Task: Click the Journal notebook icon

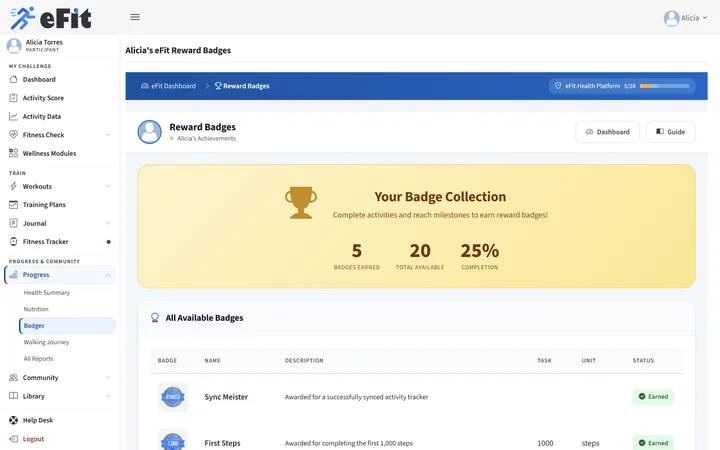Action: pyautogui.click(x=13, y=223)
